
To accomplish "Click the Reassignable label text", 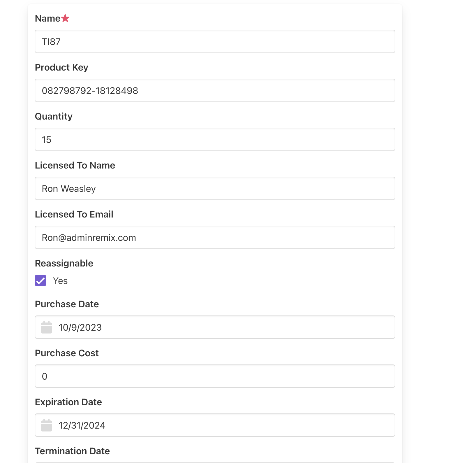I will click(x=64, y=263).
